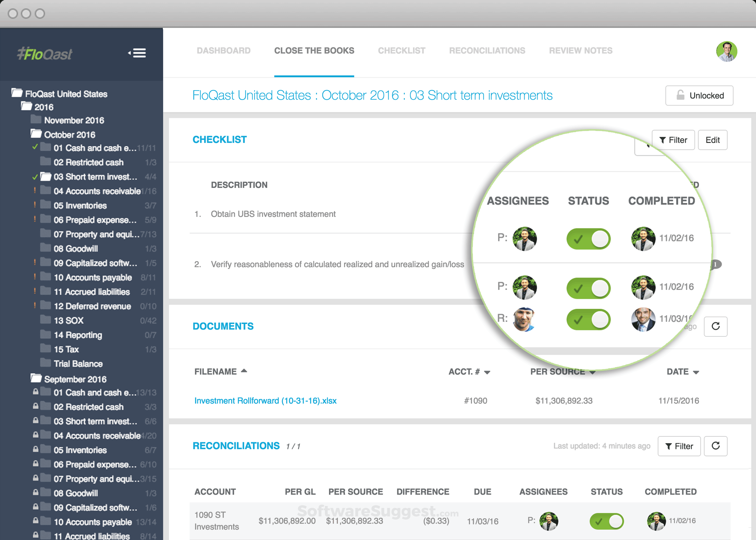This screenshot has width=756, height=540.
Task: Click the preparer avatar in the 1090 ST Investments row
Action: click(x=548, y=521)
